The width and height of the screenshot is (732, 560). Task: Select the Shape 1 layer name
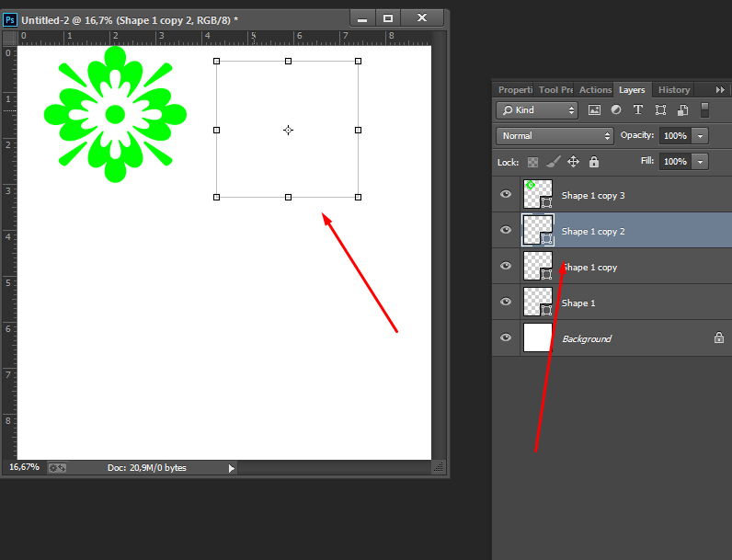(x=578, y=303)
